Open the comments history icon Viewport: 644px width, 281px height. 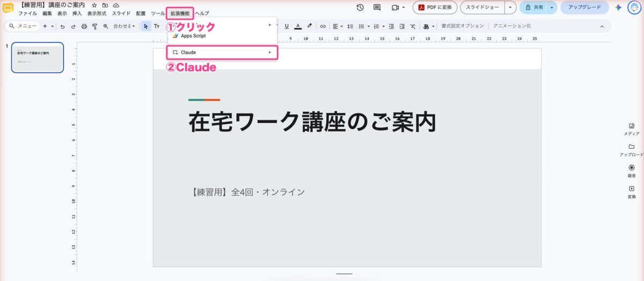click(x=377, y=8)
